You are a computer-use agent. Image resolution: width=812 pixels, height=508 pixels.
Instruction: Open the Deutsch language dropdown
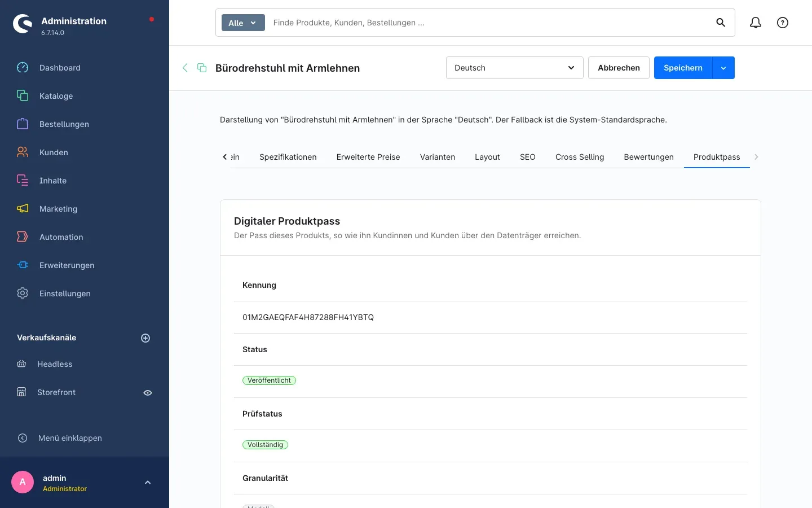(515, 68)
